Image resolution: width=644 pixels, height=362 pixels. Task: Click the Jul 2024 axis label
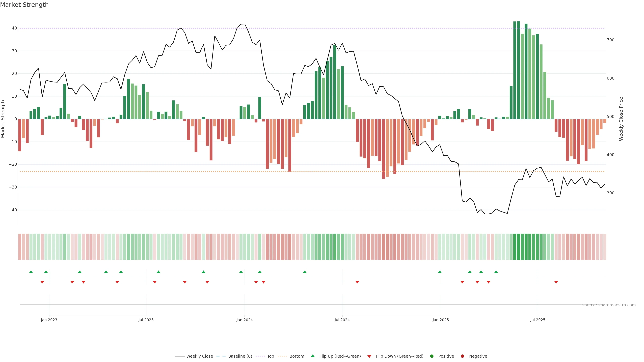point(342,320)
